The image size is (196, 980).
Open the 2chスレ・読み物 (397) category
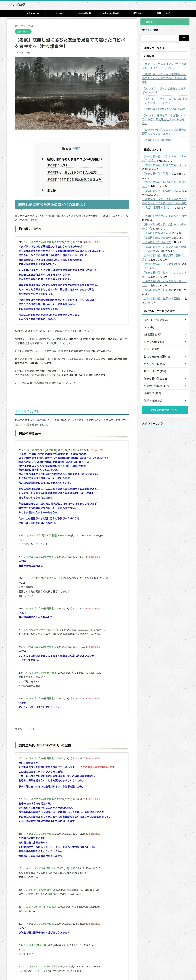[x=165, y=320]
